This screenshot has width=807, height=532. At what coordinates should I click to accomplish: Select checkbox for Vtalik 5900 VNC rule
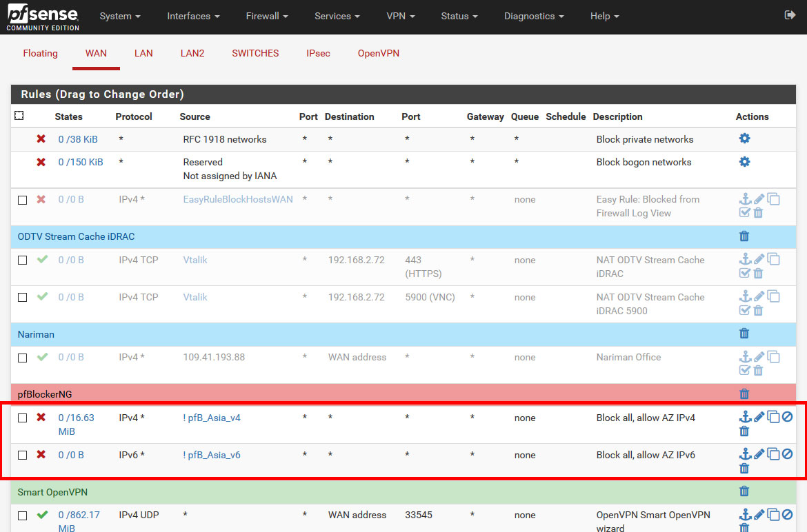pyautogui.click(x=22, y=298)
